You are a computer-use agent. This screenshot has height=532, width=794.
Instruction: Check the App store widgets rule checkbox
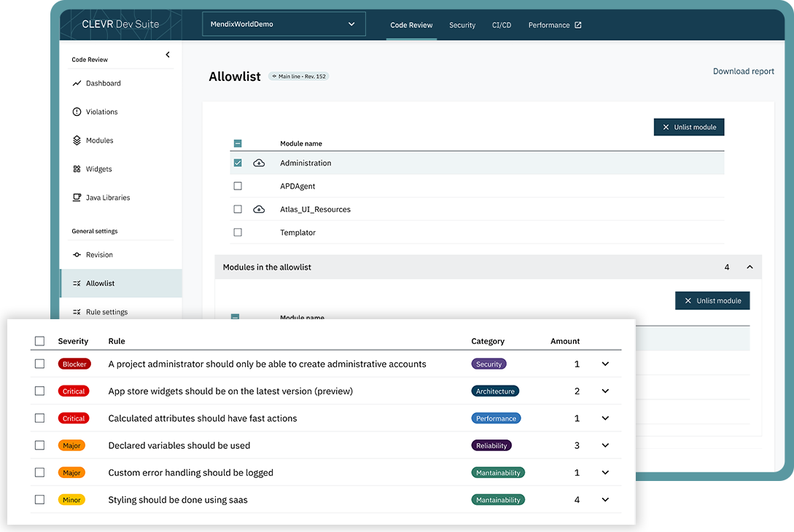39,391
